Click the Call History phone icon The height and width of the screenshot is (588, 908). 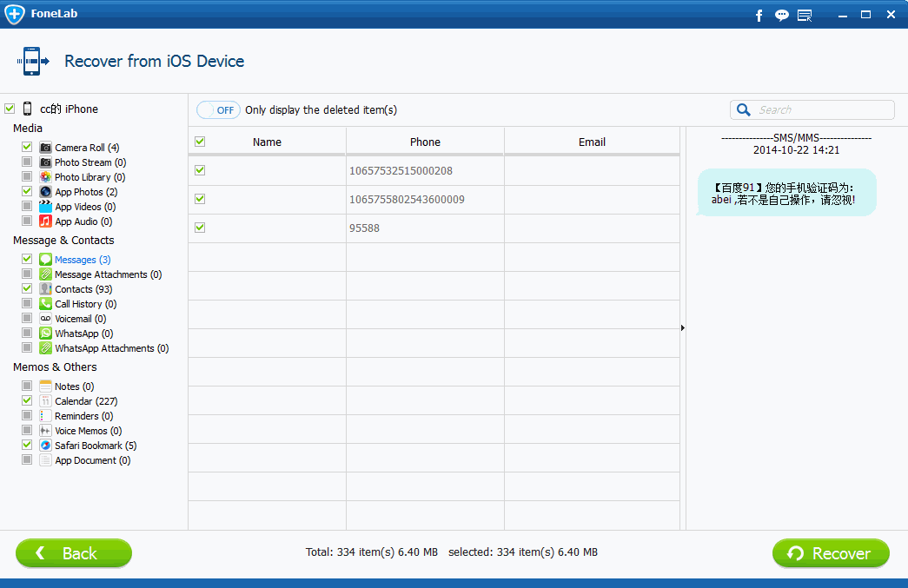pos(45,304)
